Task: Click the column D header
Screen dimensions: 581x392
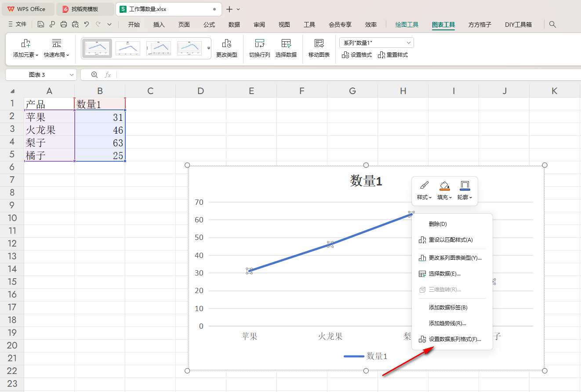Action: [x=201, y=91]
